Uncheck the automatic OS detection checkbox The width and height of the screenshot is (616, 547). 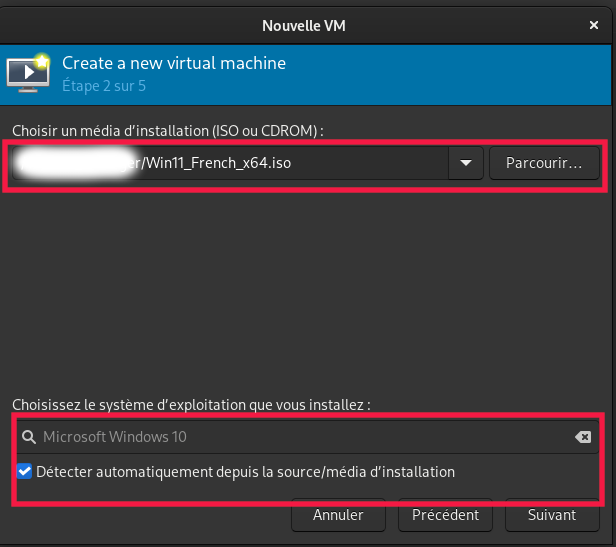click(x=25, y=471)
